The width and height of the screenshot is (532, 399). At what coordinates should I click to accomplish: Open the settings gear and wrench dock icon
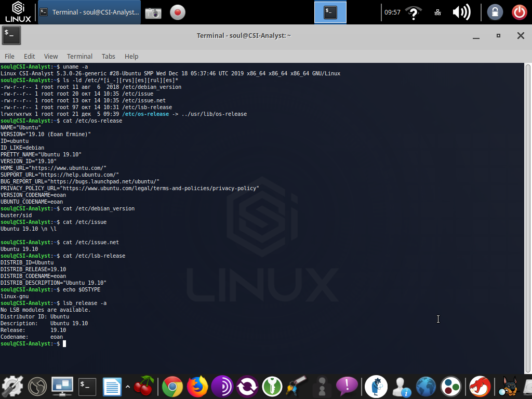coord(12,387)
